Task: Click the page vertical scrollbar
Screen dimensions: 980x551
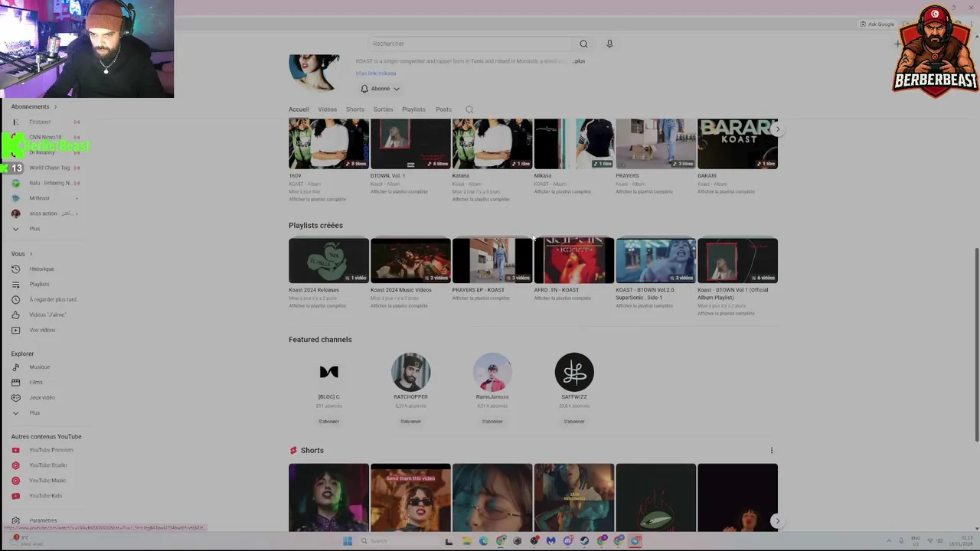Action: 976,344
